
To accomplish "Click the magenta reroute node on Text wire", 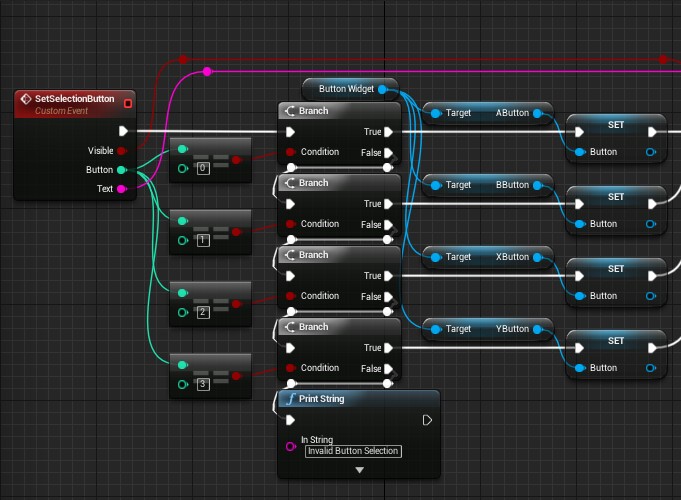I will click(207, 71).
